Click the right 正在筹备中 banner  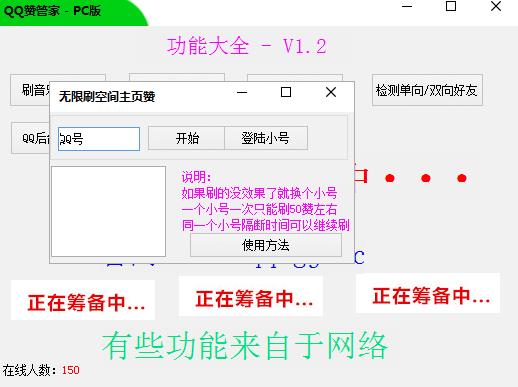point(428,293)
